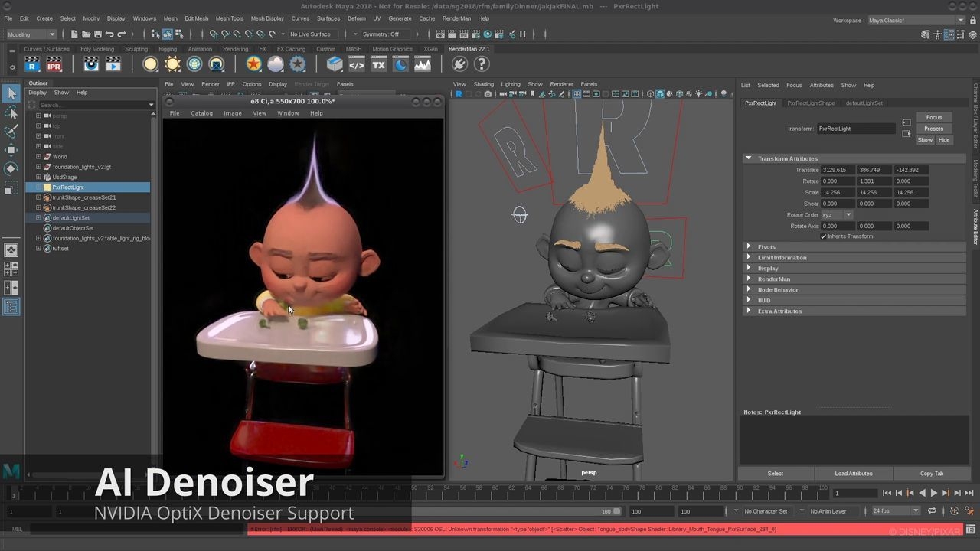
Task: Open the 24 fps frame rate dropdown
Action: click(896, 511)
